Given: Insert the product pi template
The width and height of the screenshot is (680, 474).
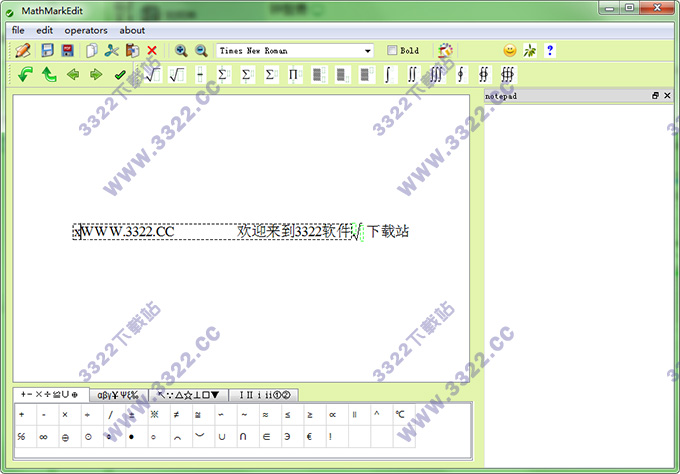Looking at the screenshot, I should 294,75.
